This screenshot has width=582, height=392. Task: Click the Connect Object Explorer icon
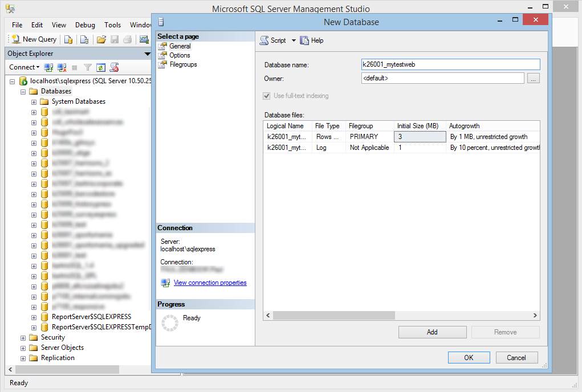(x=49, y=67)
